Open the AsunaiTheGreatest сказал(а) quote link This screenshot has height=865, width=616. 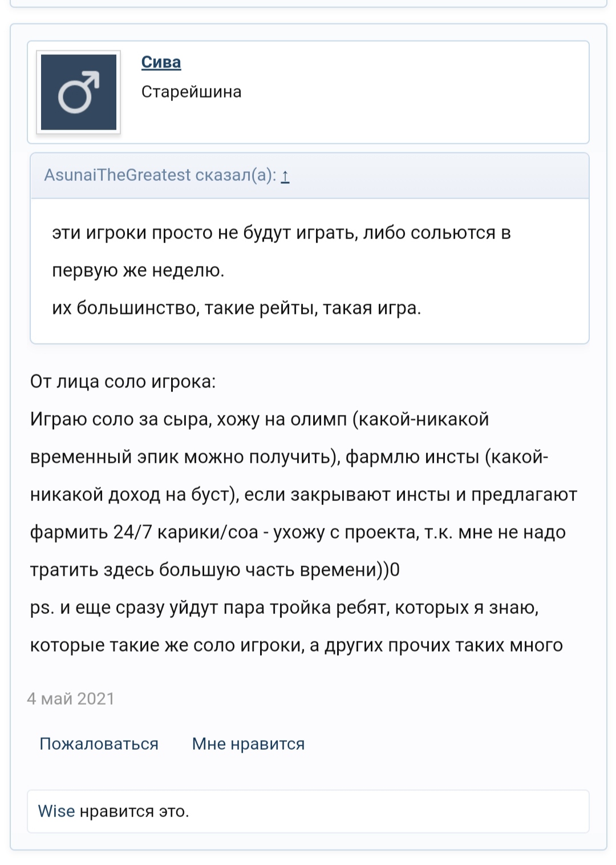[x=160, y=175]
